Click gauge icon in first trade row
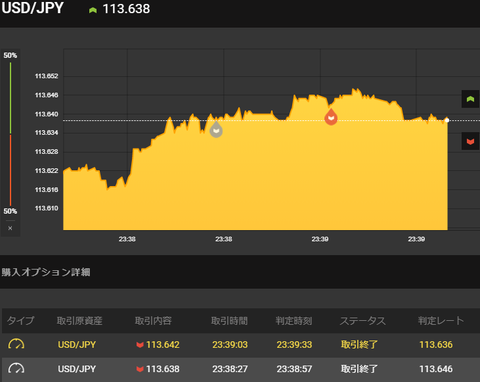The height and width of the screenshot is (382, 480). (16, 344)
